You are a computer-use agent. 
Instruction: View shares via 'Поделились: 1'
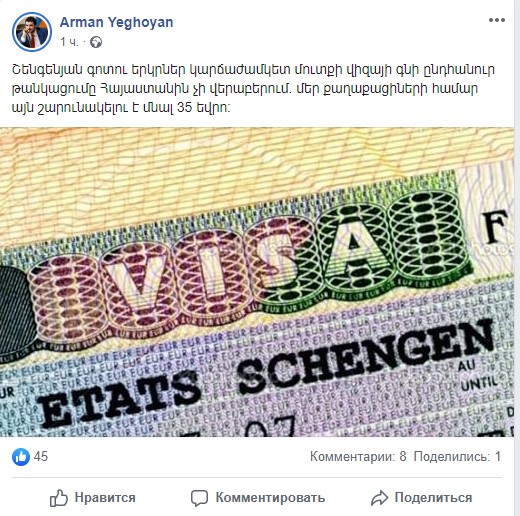click(457, 456)
